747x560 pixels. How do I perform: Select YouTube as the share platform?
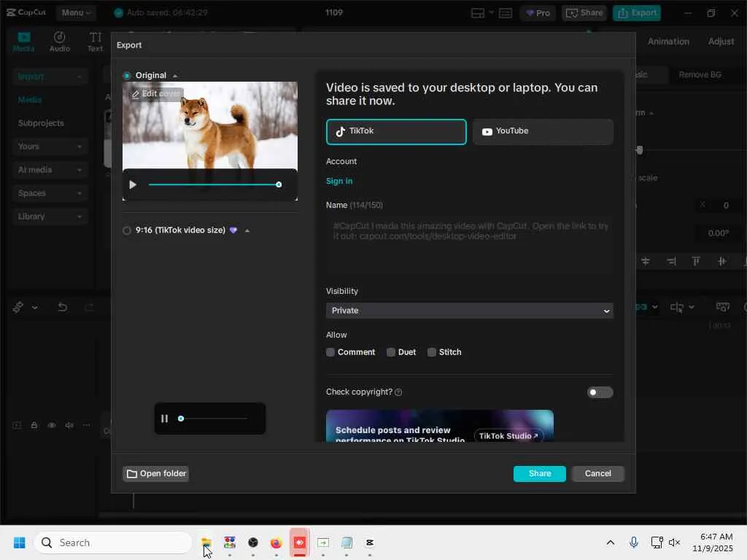pos(543,132)
